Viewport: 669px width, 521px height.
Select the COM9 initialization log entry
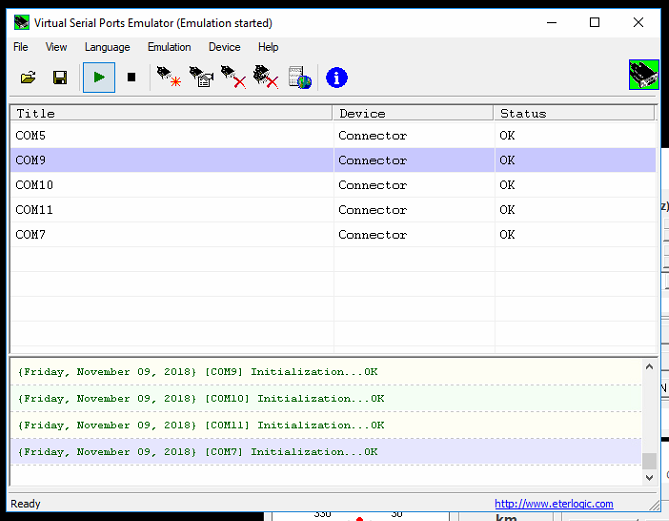326,372
